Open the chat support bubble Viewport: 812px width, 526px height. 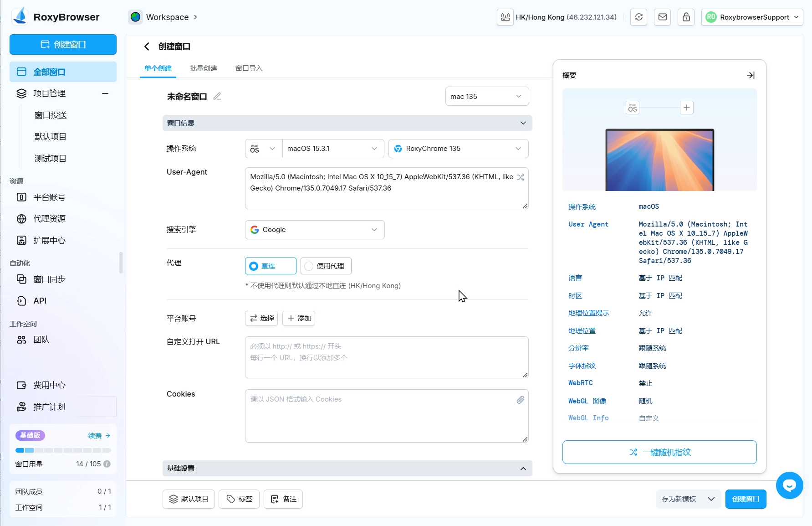[x=789, y=485]
